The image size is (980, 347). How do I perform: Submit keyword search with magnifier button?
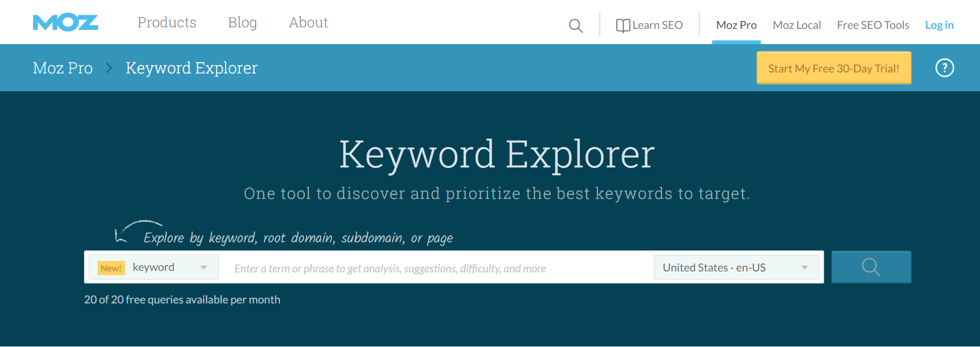[871, 267]
